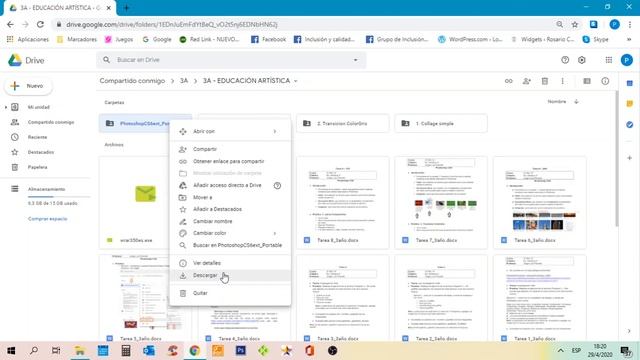The width and height of the screenshot is (640, 360).
Task: Open the 3A - EDUCACIÓN ARTÍSTICA folder dropdown
Action: [x=296, y=81]
